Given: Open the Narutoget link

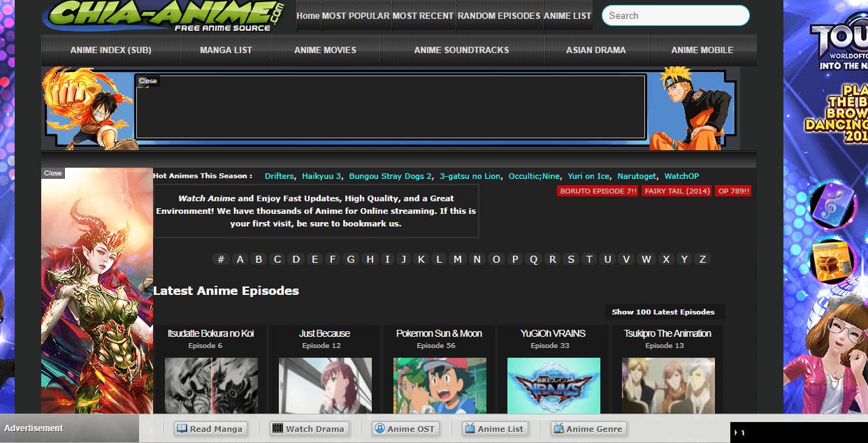Looking at the screenshot, I should coord(637,176).
